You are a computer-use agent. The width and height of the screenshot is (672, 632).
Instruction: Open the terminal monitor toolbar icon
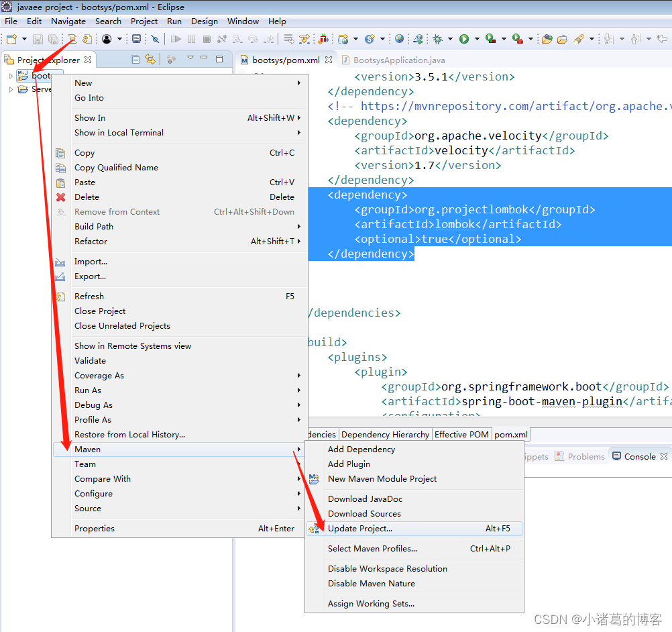[136, 39]
